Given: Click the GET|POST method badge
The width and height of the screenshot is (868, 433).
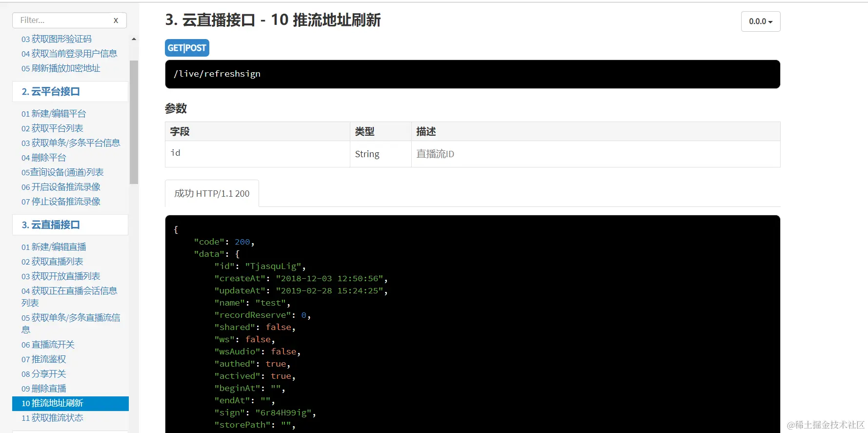Looking at the screenshot, I should pos(187,48).
